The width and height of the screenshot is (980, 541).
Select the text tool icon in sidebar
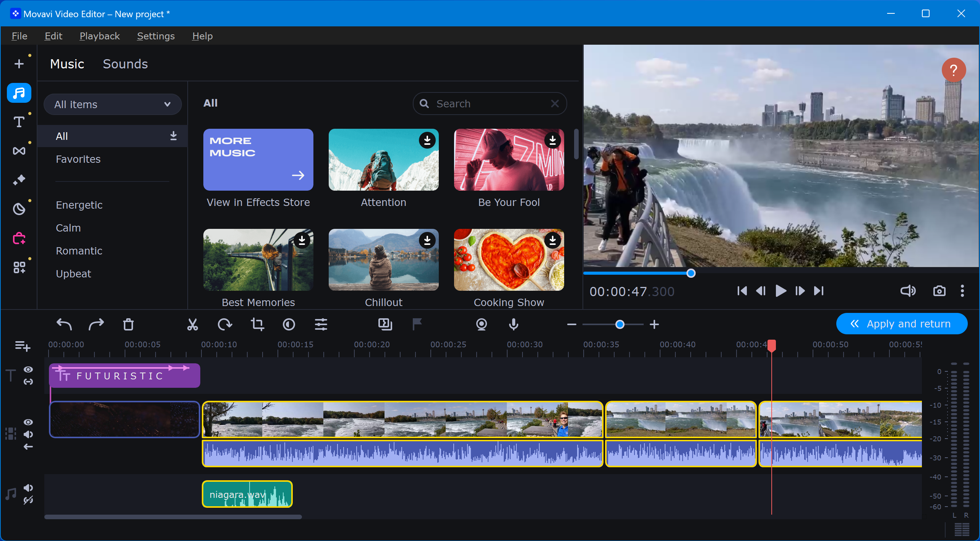(x=19, y=122)
